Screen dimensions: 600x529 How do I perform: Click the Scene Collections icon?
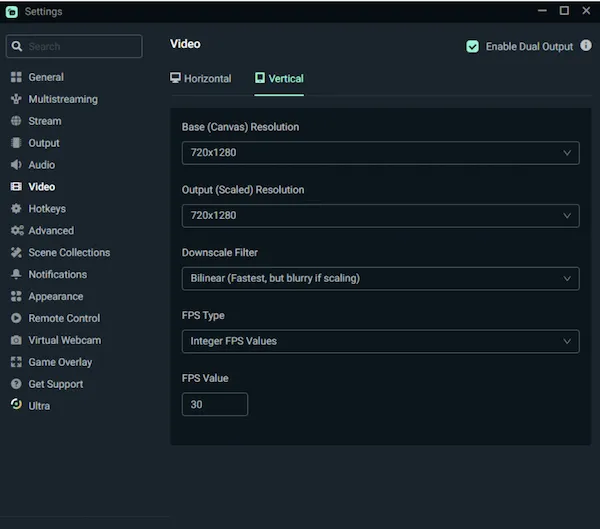(x=16, y=252)
